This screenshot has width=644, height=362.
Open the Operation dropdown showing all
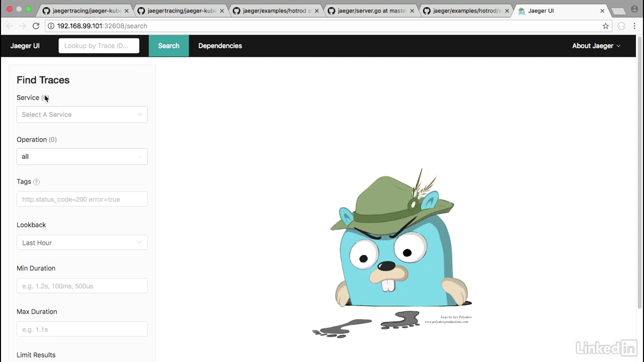pos(82,156)
